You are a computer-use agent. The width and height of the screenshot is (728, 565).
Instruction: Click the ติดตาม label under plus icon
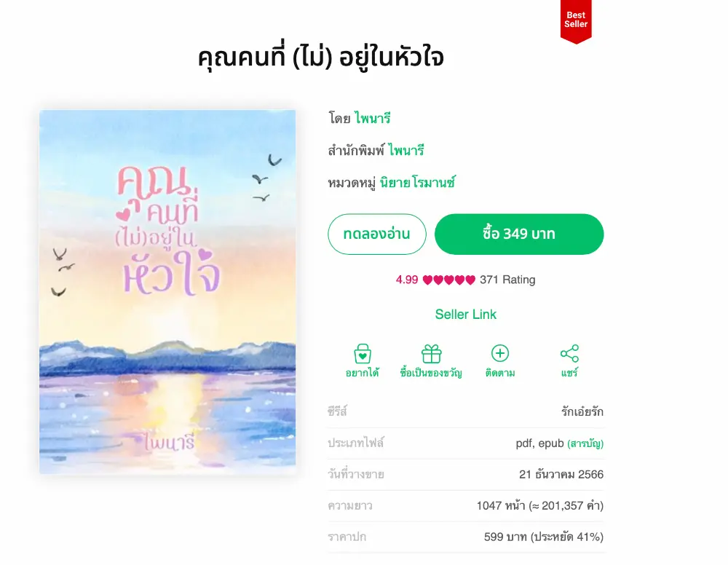pyautogui.click(x=500, y=373)
